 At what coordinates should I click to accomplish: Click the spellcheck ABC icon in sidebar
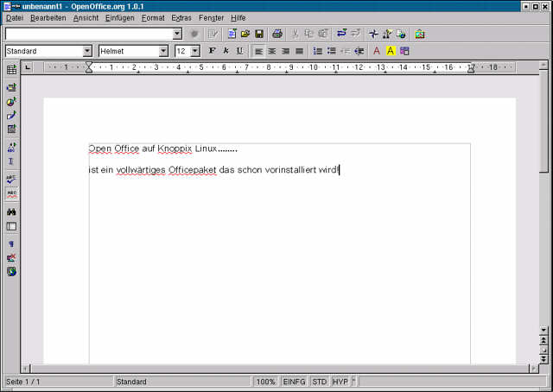pos(11,179)
